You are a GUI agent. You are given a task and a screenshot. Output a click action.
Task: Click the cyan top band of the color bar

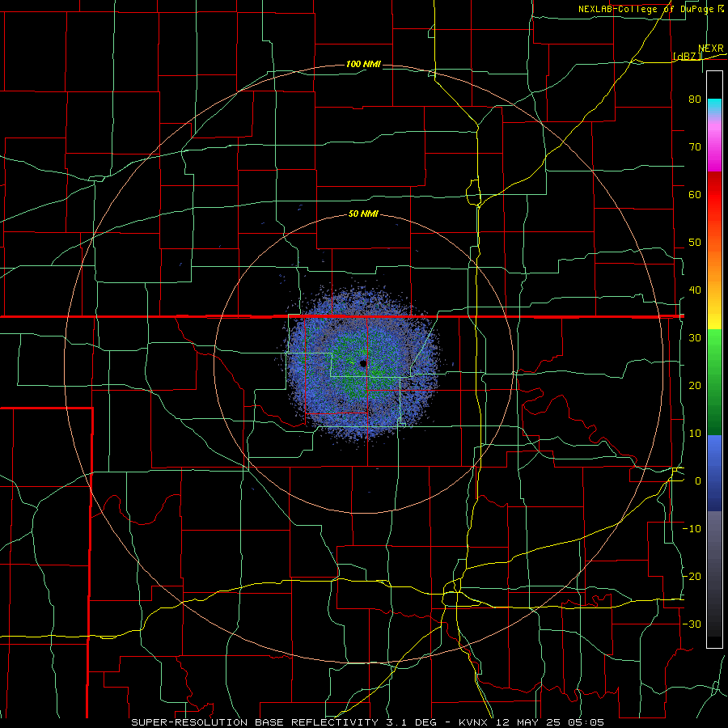click(714, 106)
